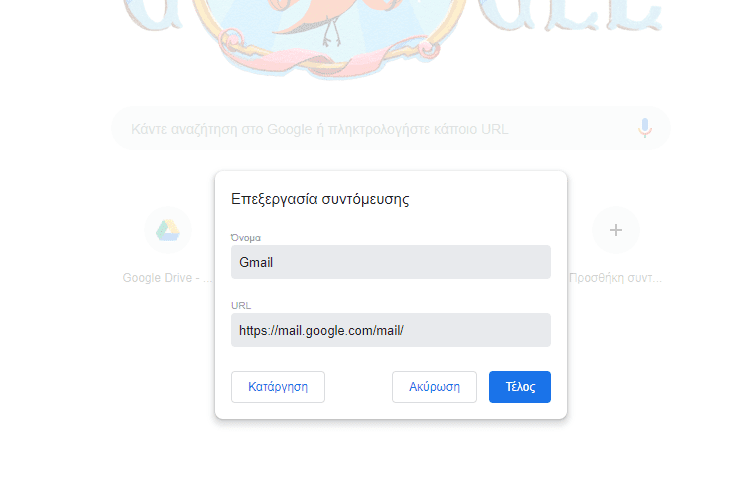Viewport: 750px width, 500px height.
Task: Place cursor after the word Gmail
Action: point(274,262)
